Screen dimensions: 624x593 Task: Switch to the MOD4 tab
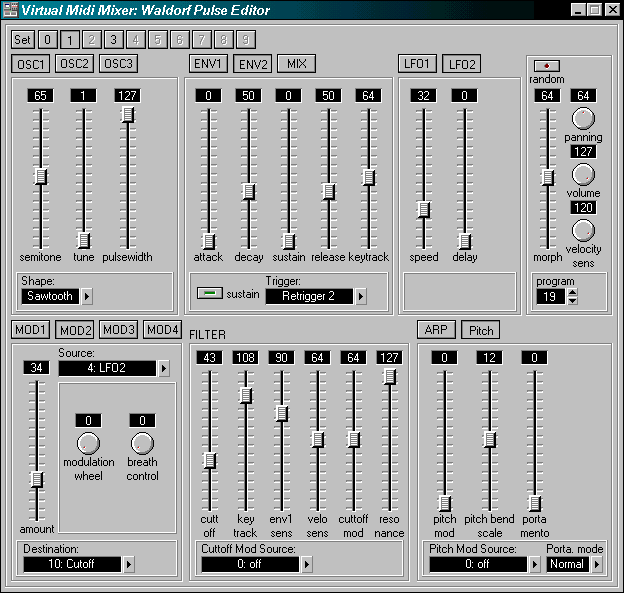(162, 330)
